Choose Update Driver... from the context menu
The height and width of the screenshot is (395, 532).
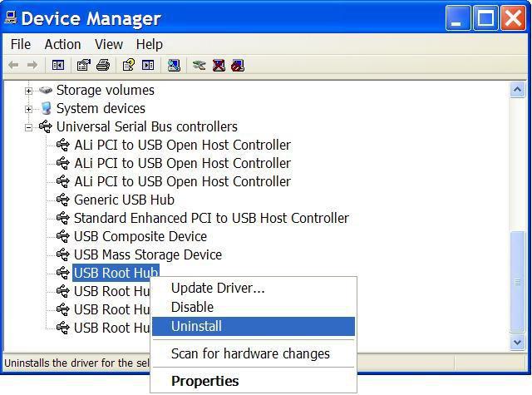[254, 288]
